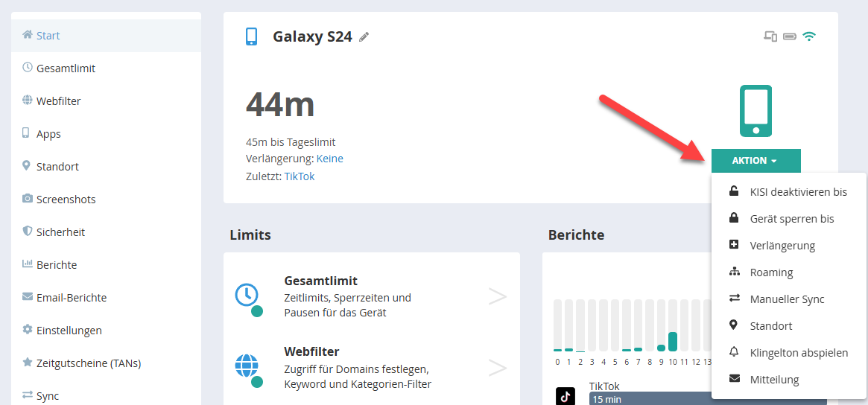Click the devices icon in card header
Screen dimensions: 868x405
coord(770,37)
